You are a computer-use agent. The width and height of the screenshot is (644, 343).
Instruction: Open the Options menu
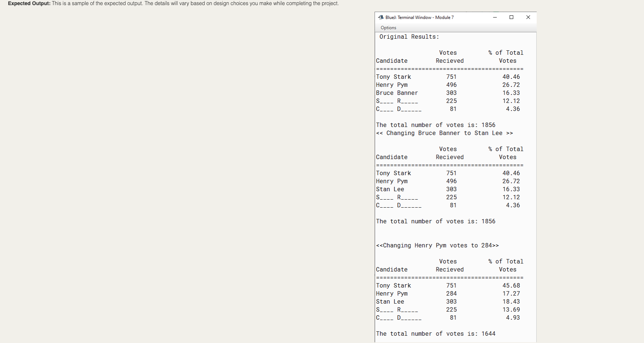[388, 28]
